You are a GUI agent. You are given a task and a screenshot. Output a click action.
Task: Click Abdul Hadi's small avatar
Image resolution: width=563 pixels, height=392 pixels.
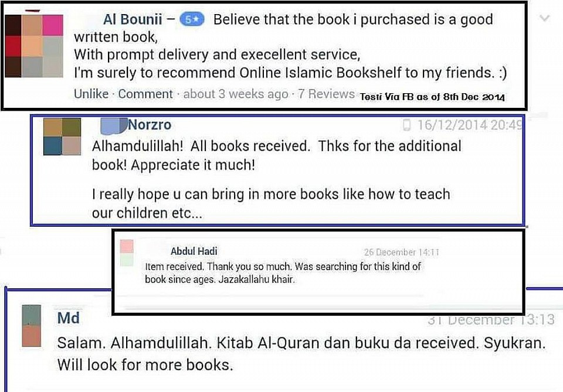(127, 253)
